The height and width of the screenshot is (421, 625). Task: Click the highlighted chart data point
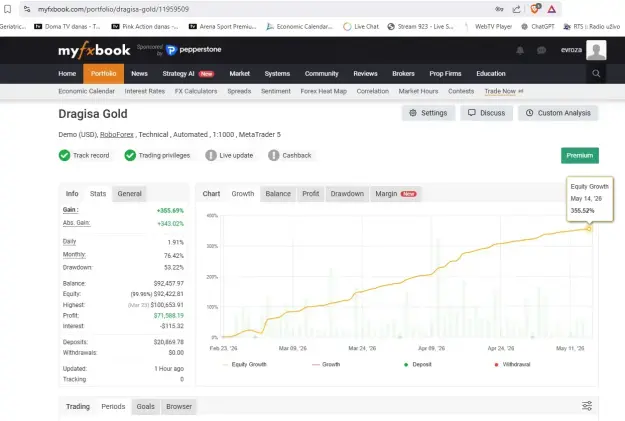pos(589,229)
